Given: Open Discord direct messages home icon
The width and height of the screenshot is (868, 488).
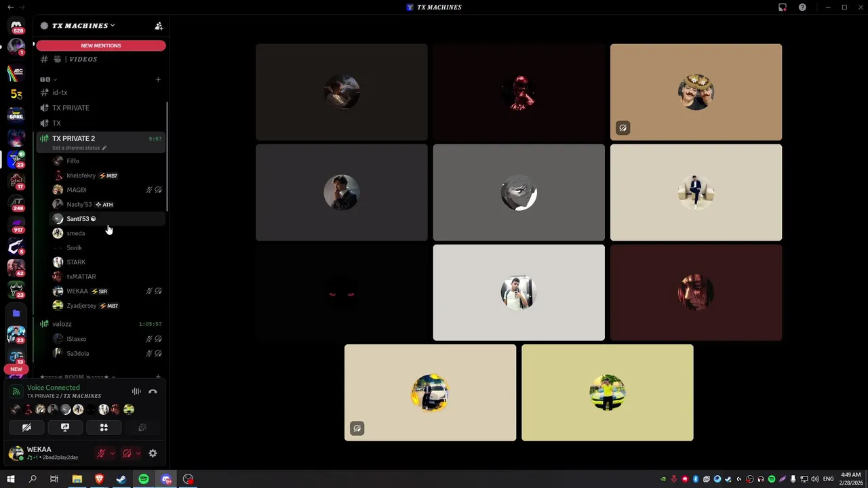Looking at the screenshot, I should 16,26.
